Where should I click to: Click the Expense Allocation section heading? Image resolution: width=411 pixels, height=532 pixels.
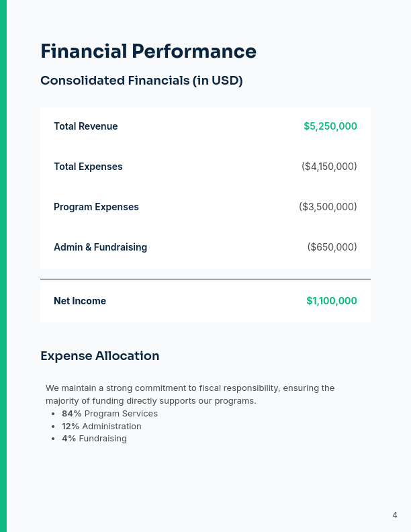click(99, 356)
